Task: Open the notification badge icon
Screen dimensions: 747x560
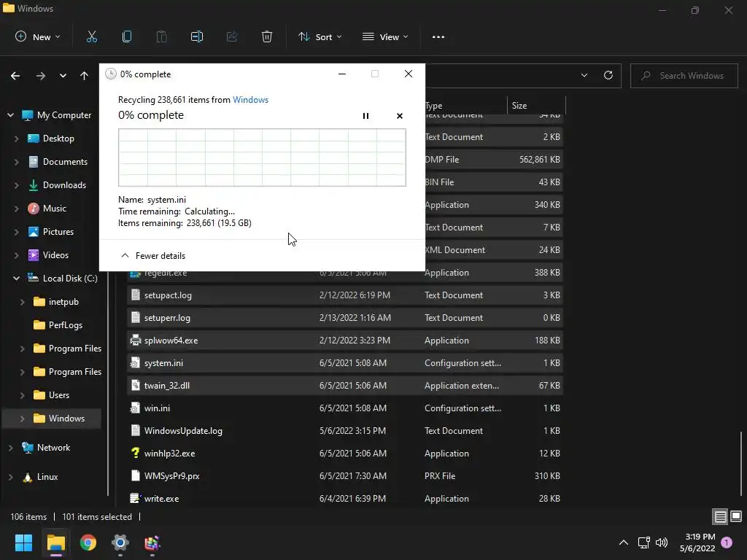Action: (727, 542)
